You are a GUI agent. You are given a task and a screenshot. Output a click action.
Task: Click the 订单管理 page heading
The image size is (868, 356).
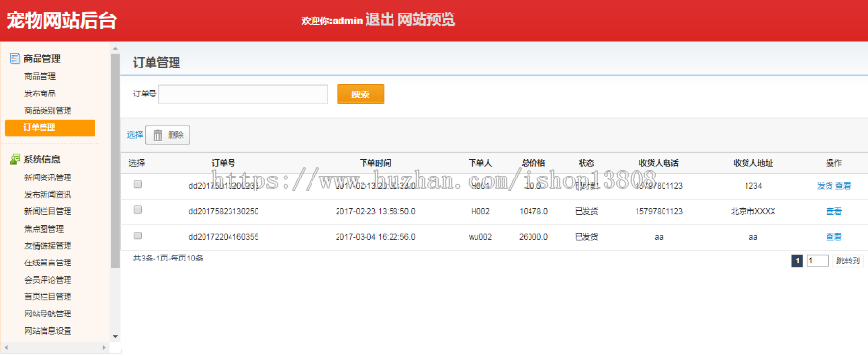click(x=156, y=63)
